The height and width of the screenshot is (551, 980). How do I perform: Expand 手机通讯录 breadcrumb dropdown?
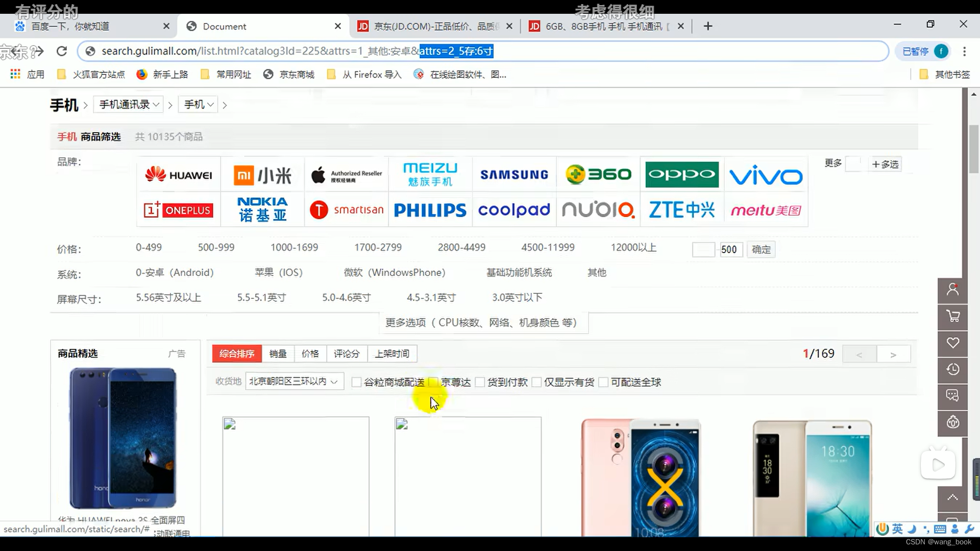pos(129,105)
